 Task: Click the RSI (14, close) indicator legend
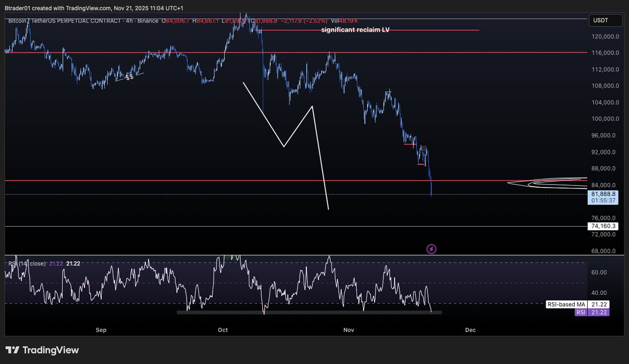[27, 263]
